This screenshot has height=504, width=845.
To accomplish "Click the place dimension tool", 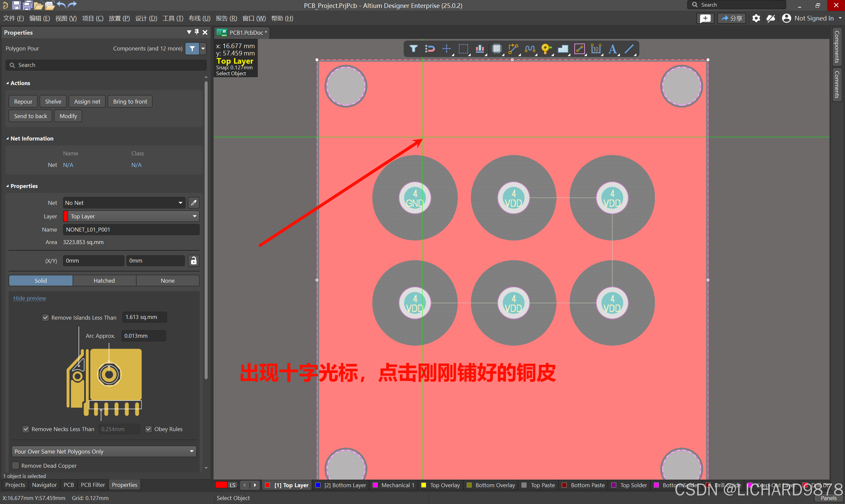I will pyautogui.click(x=595, y=48).
